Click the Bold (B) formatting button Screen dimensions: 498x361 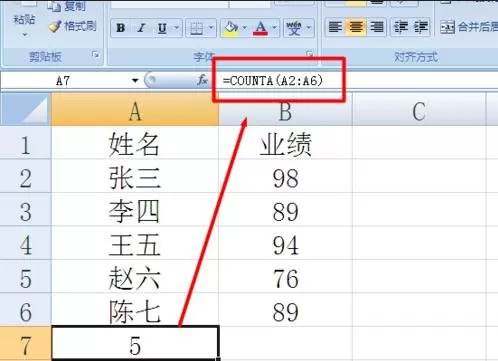tap(121, 28)
